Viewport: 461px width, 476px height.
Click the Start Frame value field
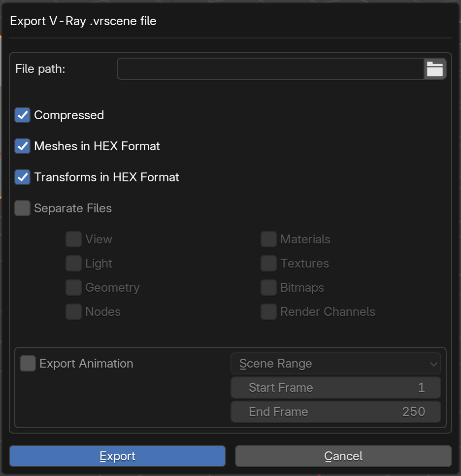coord(336,388)
